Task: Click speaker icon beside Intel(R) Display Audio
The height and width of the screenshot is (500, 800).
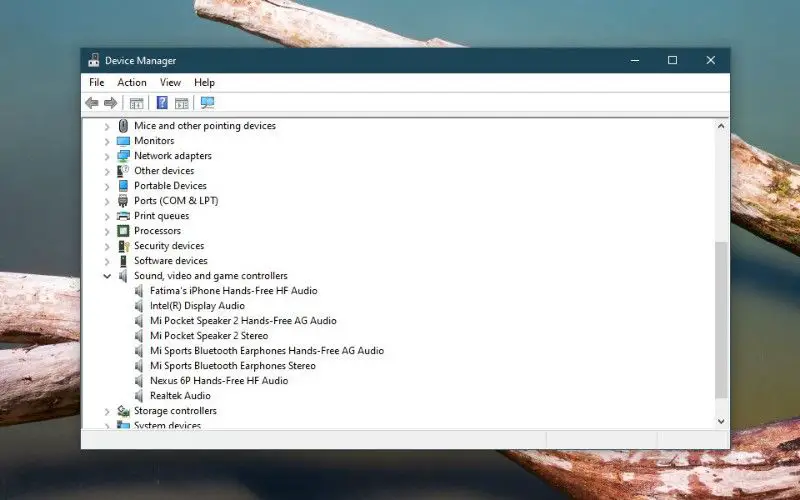Action: [139, 306]
